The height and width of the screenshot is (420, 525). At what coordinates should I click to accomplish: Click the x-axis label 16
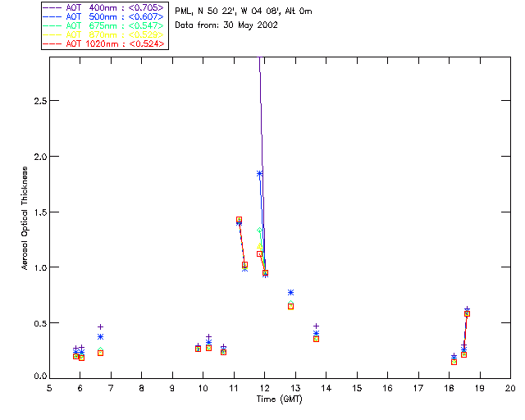387,388
